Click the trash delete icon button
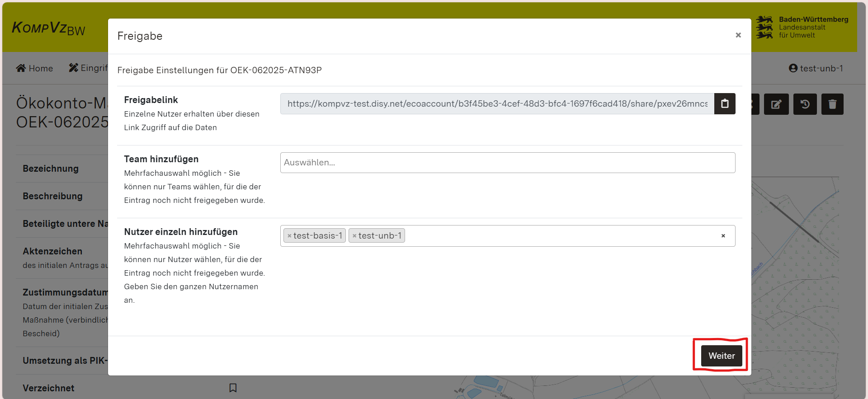This screenshot has width=868, height=399. [832, 104]
